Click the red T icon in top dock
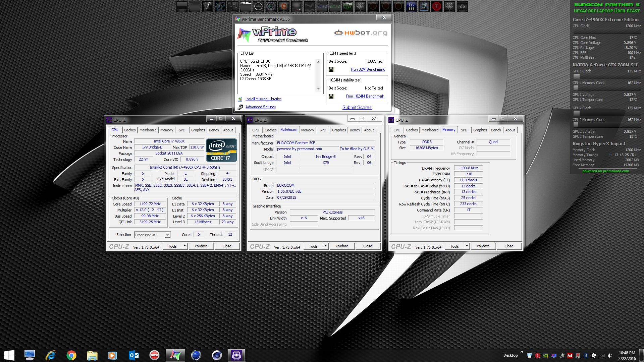 (437, 6)
